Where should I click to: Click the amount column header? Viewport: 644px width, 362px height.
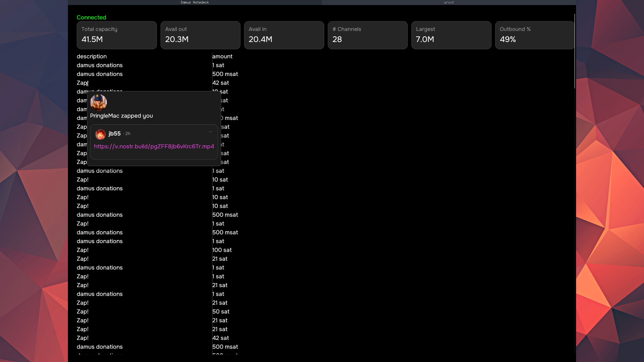pos(222,57)
